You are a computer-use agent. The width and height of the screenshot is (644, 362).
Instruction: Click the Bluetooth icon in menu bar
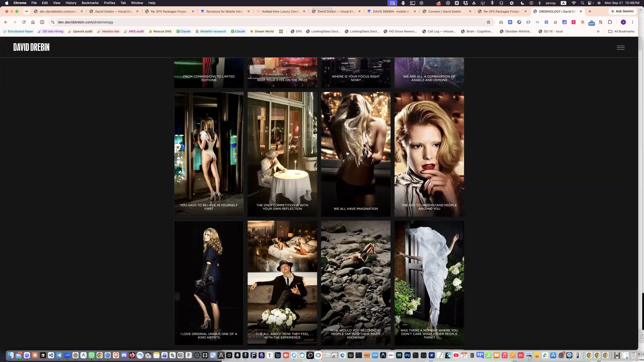coord(539,3)
